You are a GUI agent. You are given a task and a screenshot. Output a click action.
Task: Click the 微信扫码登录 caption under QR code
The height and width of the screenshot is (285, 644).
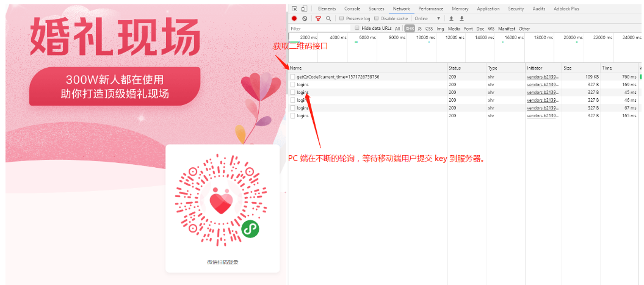pyautogui.click(x=222, y=262)
